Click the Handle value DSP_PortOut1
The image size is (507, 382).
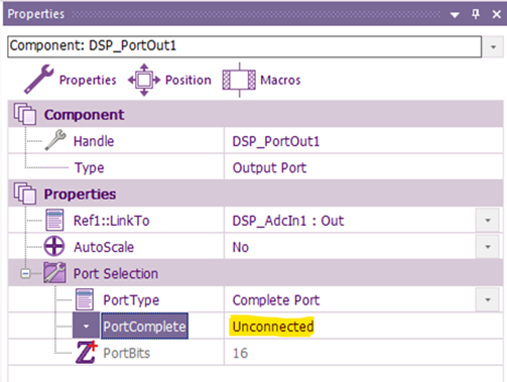click(276, 141)
